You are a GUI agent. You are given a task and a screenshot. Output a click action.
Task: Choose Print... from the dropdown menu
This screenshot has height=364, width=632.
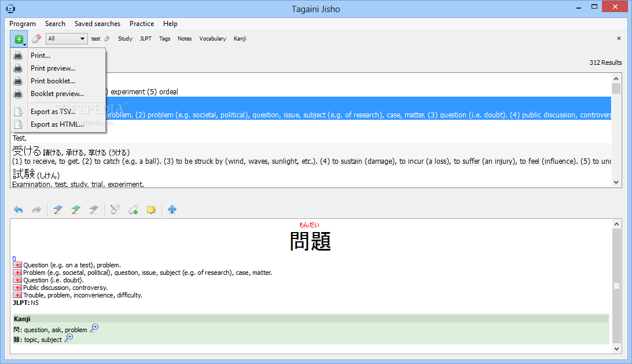58,56
